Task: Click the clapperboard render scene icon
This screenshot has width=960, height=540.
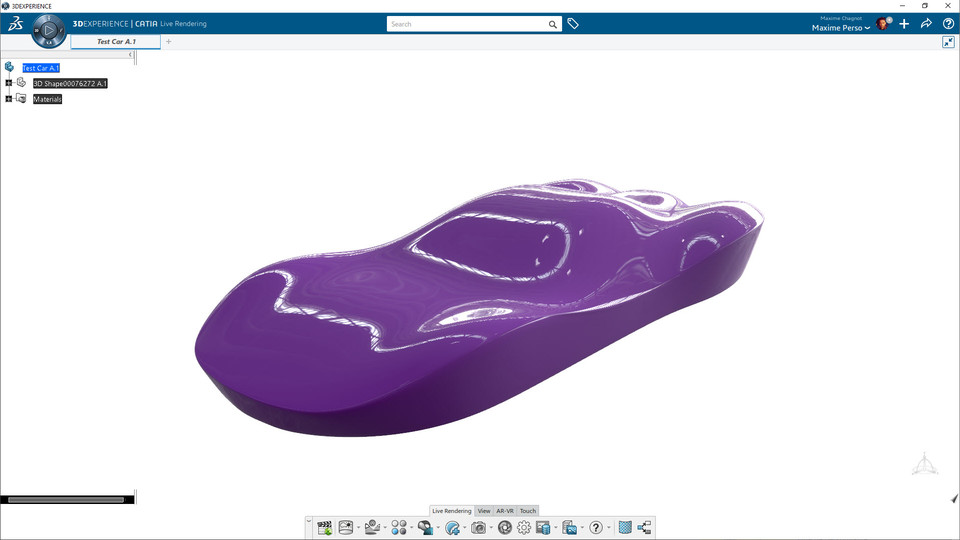Action: tap(325, 527)
